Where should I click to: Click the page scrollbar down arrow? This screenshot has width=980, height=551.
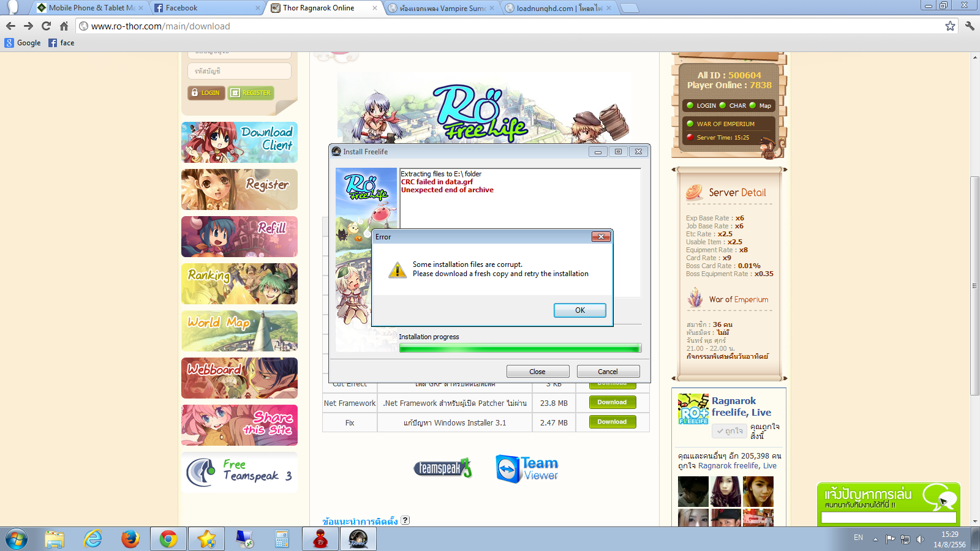point(974,522)
